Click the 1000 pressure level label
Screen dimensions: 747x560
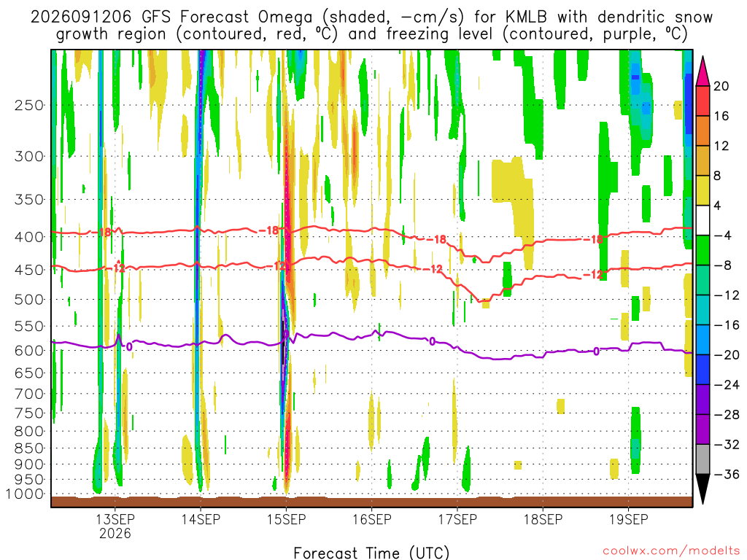(25, 494)
